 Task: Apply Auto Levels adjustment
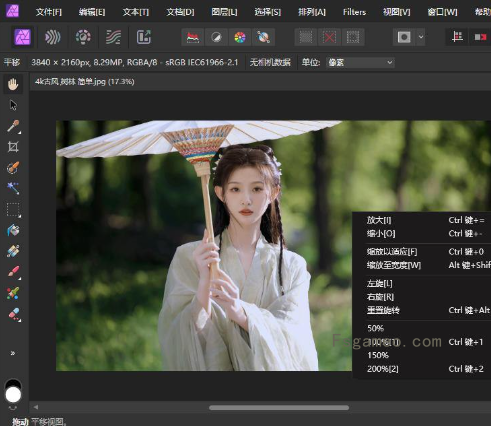pyautogui.click(x=193, y=37)
